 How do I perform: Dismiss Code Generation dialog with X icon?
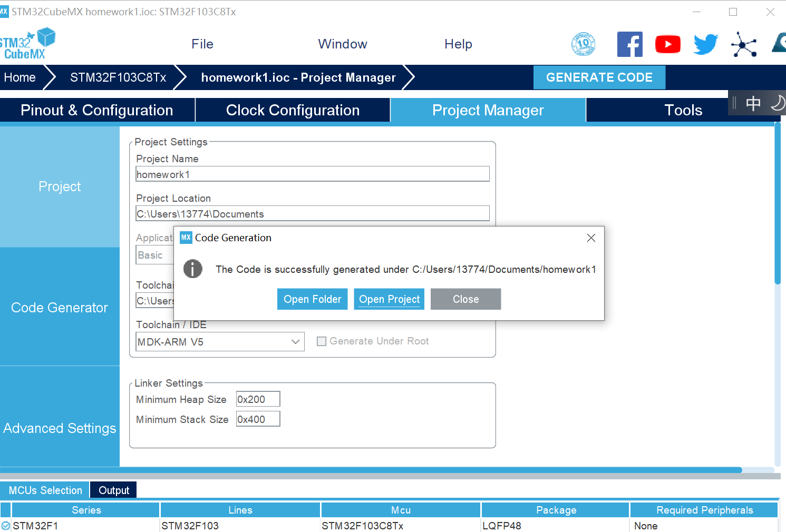tap(591, 238)
